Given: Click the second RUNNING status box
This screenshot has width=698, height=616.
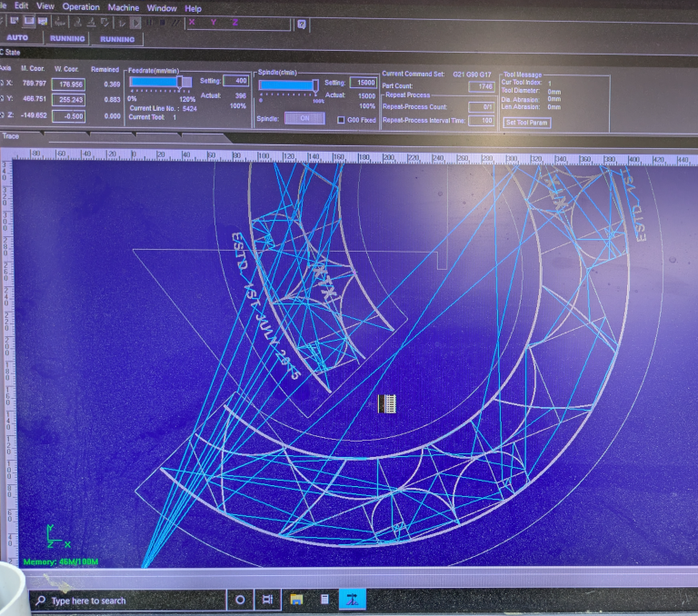Looking at the screenshot, I should 117,39.
